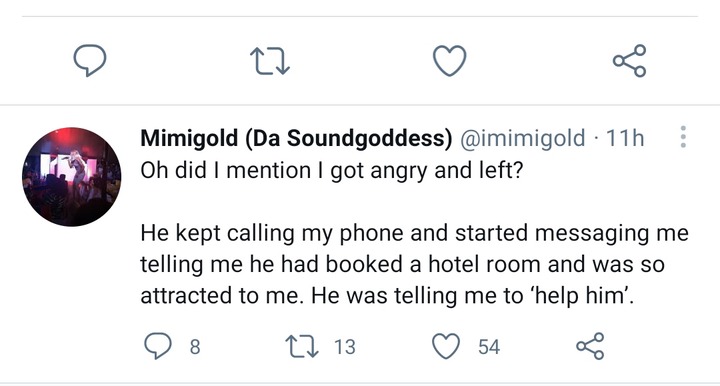The image size is (720, 386).
Task: Like Mimigold's tweet with 54 likes
Action: [x=446, y=346]
